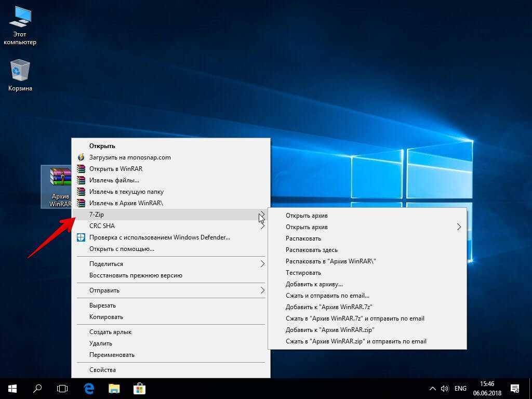Choose Извлечь в Архив WinRAR\
The height and width of the screenshot is (399, 532).
coord(170,203)
